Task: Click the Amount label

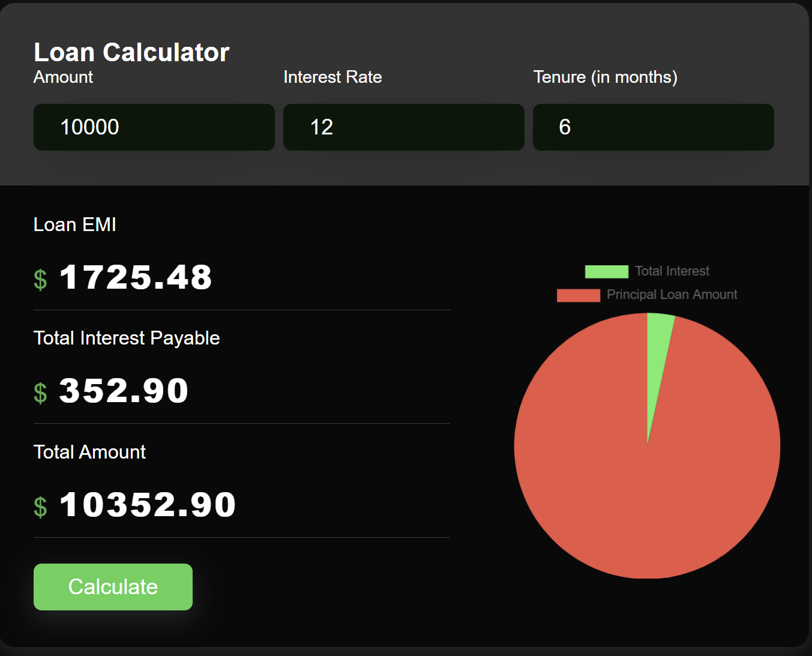Action: pos(63,77)
